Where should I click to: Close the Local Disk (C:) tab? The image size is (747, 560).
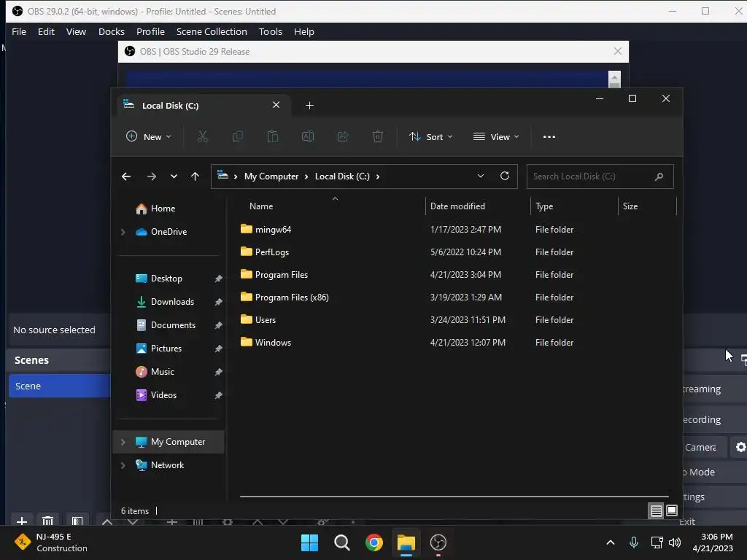click(276, 105)
